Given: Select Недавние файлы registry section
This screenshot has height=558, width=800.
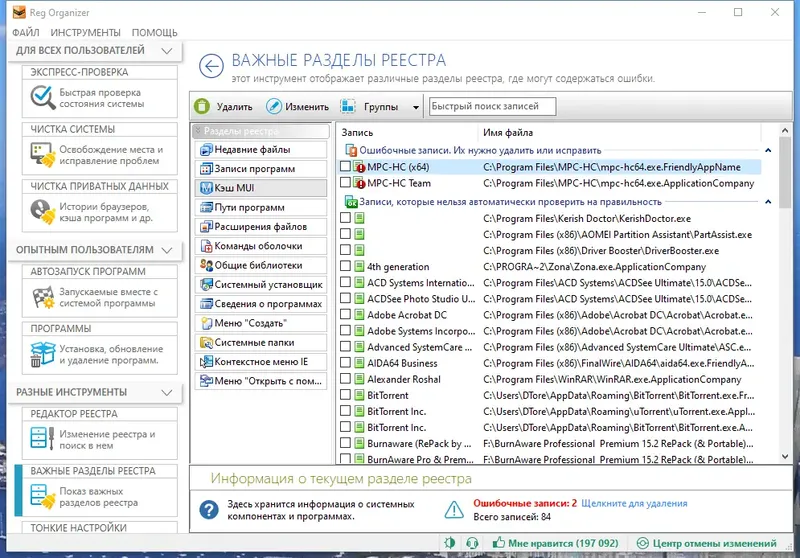Looking at the screenshot, I should click(x=261, y=149).
